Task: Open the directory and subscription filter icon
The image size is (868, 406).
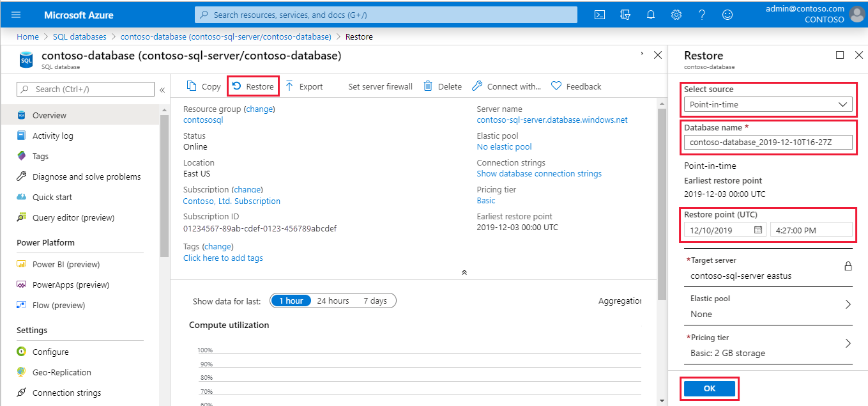Action: 625,15
